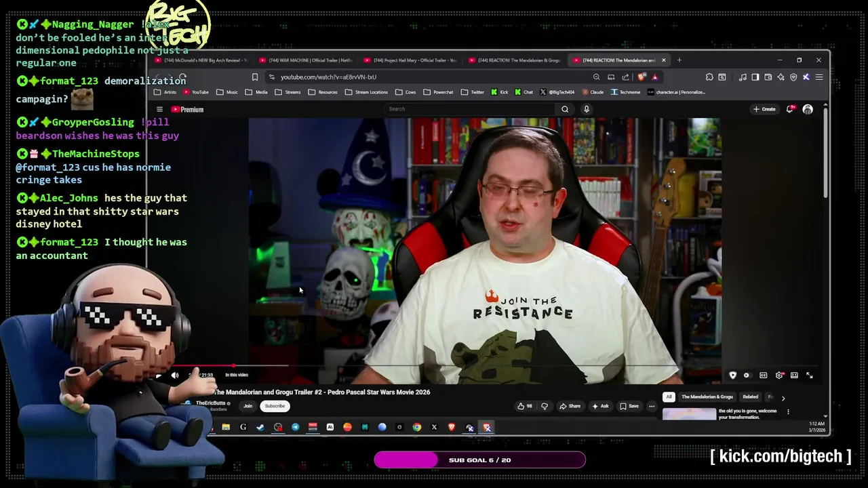Open video player settings gear
Screen dimensions: 868x488
pos(779,375)
